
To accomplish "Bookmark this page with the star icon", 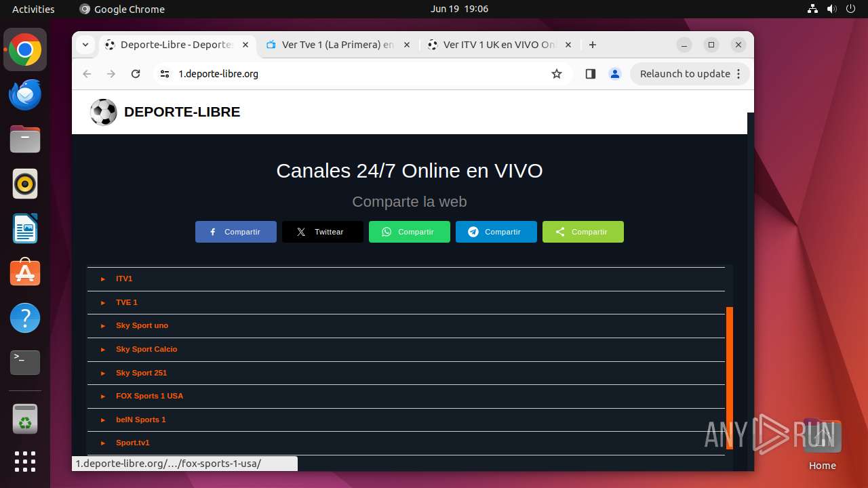I will [557, 74].
